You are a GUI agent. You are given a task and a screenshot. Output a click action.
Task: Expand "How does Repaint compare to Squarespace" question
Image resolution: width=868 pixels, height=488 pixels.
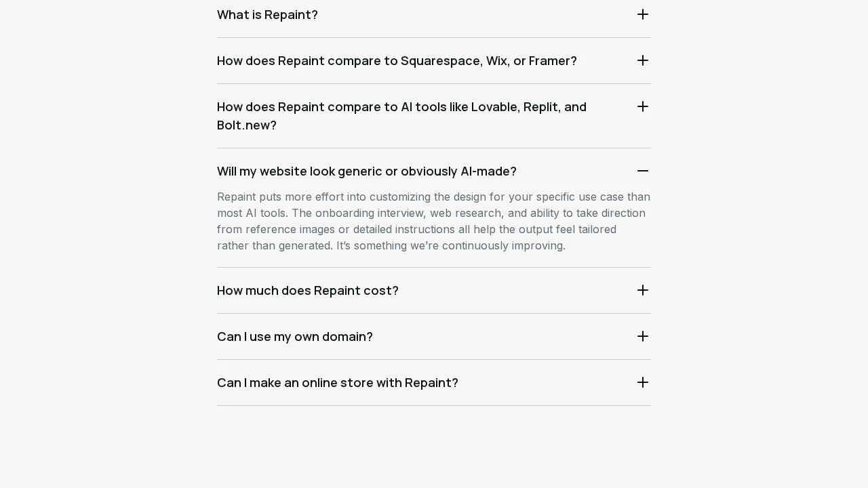point(397,61)
